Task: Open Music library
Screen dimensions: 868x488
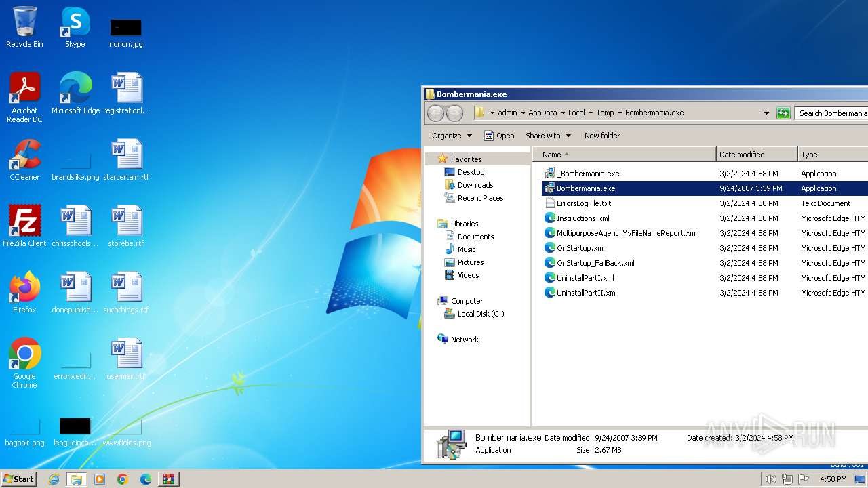Action: click(x=467, y=249)
